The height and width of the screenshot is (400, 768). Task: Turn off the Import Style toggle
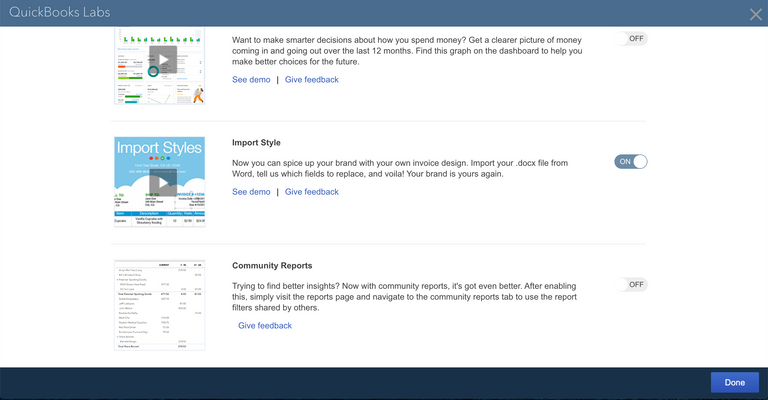631,161
